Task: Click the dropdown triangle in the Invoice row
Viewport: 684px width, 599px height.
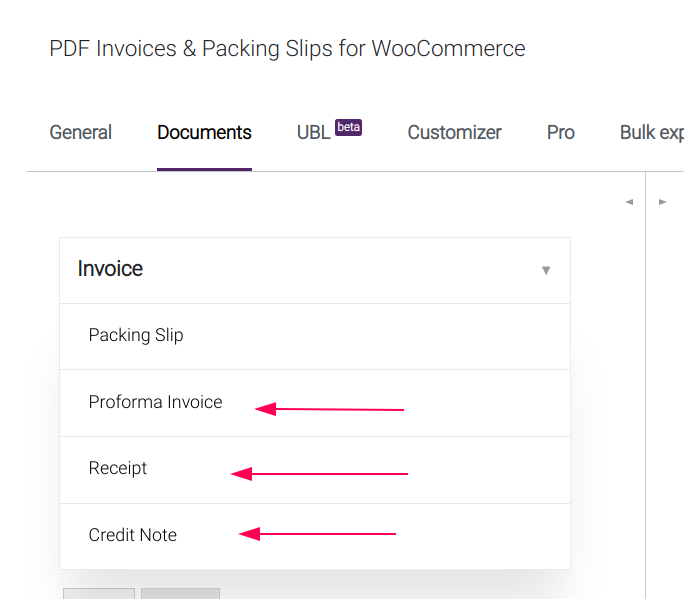Action: (545, 270)
